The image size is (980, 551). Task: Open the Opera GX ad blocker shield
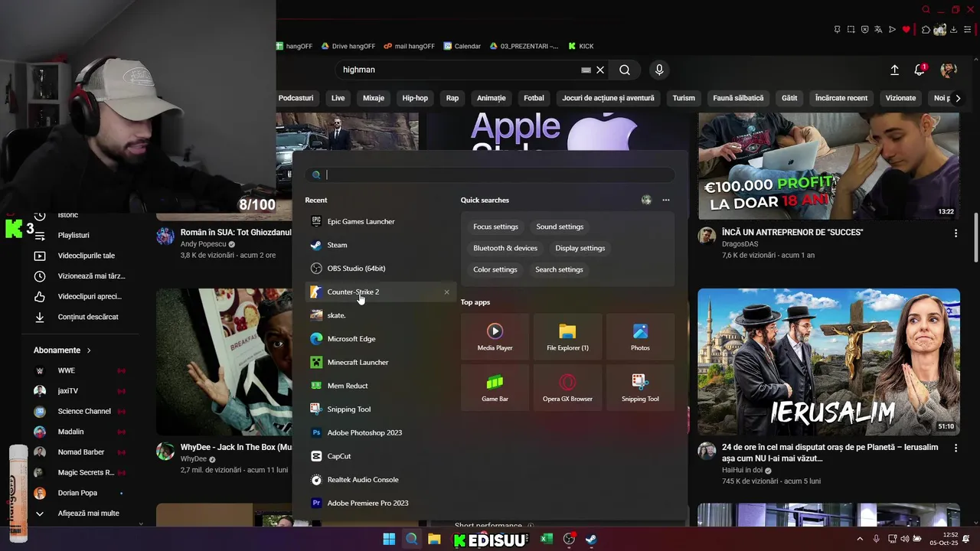[x=865, y=29]
